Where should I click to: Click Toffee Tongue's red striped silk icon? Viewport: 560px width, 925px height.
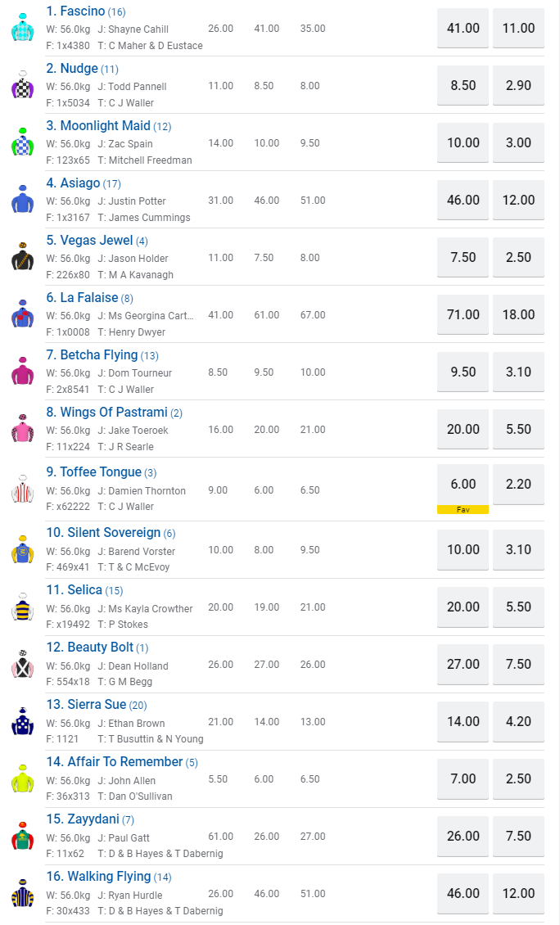tap(22, 490)
